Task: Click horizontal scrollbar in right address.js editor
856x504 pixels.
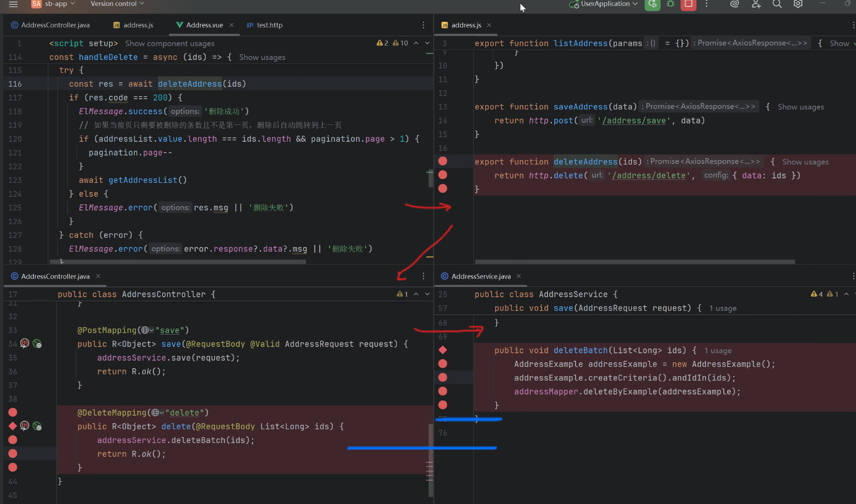Action: (635, 262)
